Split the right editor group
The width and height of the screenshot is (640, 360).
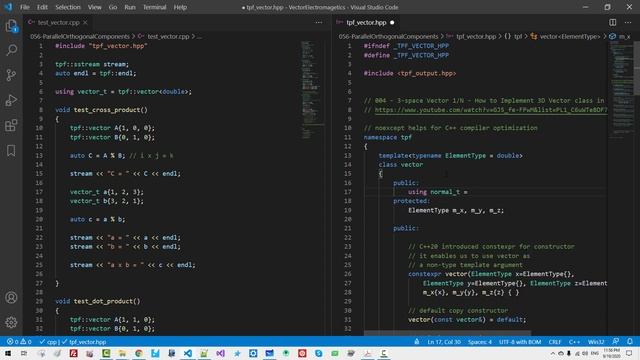tap(612, 22)
